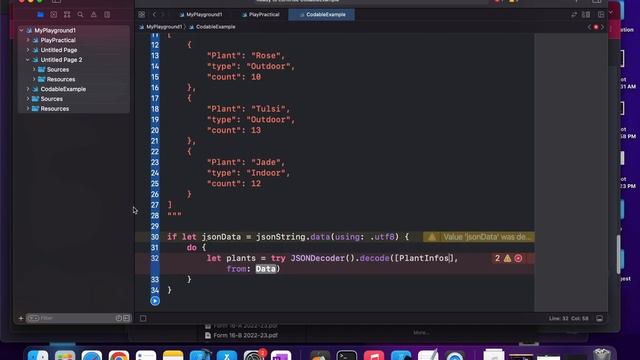The image size is (640, 360).
Task: Expand the top-level Resources folder
Action: pos(28,109)
